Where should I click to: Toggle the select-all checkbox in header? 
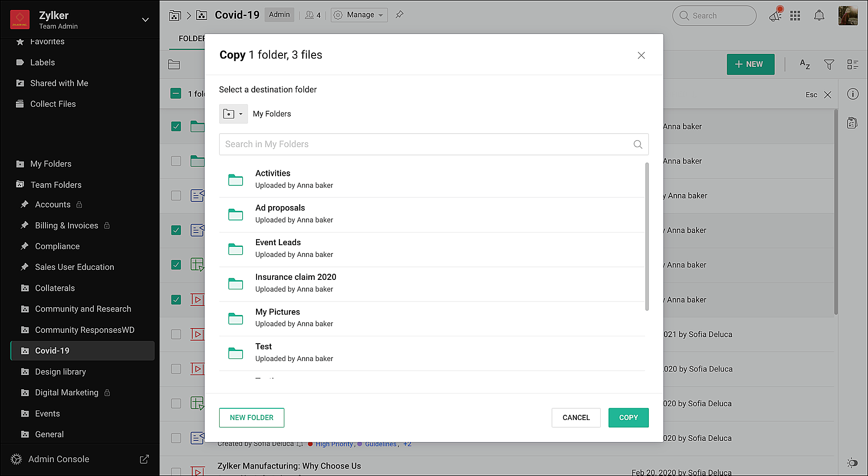[176, 94]
